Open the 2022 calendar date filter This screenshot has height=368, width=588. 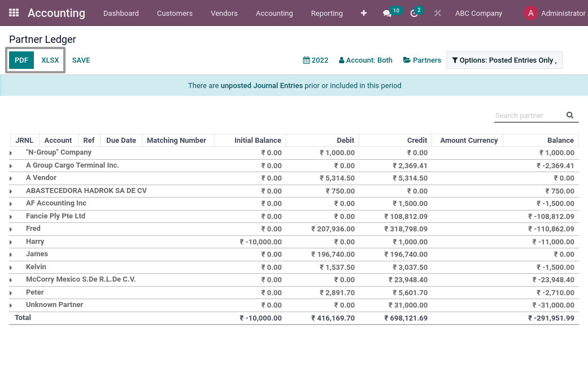pos(315,60)
